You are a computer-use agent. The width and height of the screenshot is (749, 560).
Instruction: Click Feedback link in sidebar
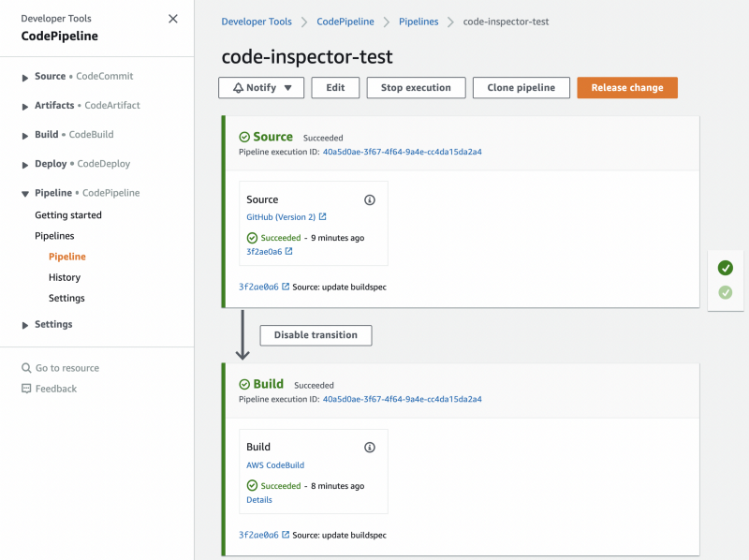coord(56,389)
